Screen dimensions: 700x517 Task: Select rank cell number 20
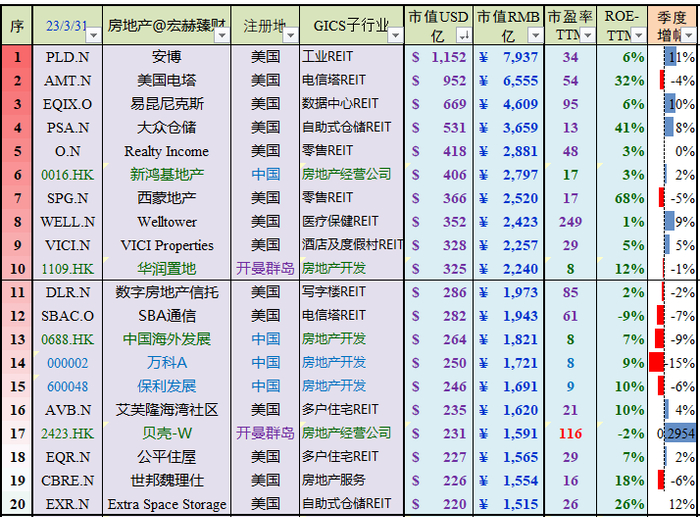17,504
